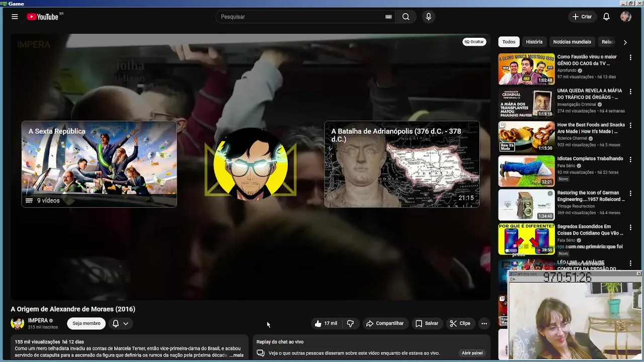The width and height of the screenshot is (644, 362).
Task: Open the account avatar menu
Action: [626, 17]
